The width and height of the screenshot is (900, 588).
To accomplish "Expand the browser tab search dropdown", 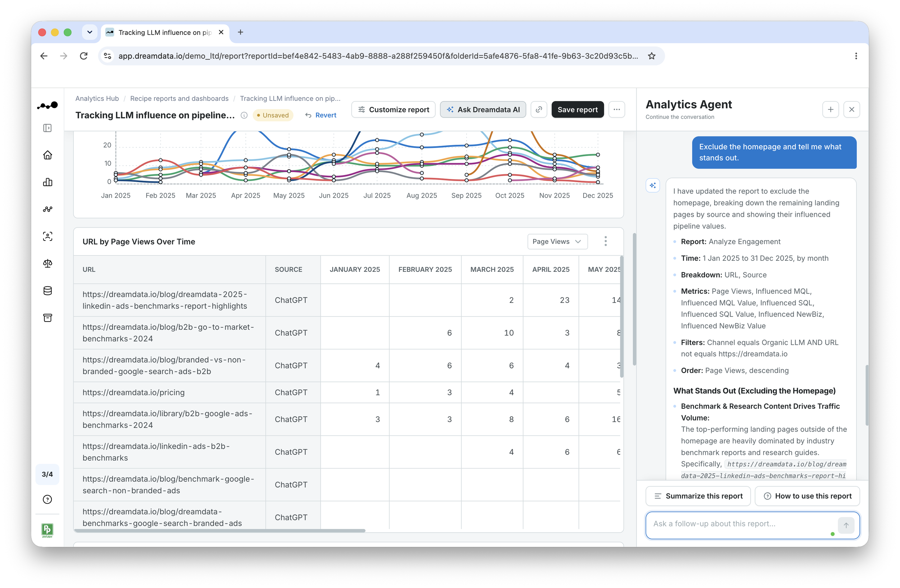I will click(90, 32).
